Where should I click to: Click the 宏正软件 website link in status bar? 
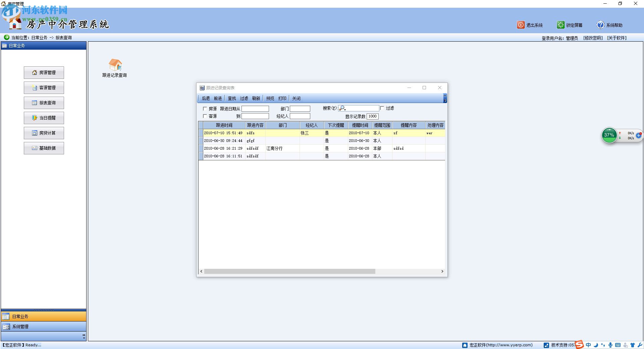coord(501,345)
